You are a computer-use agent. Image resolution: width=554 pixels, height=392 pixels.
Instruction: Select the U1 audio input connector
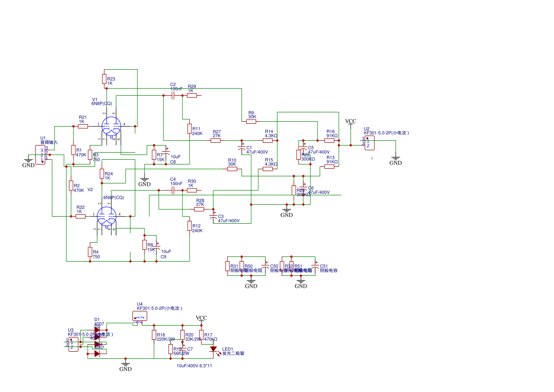(40, 155)
